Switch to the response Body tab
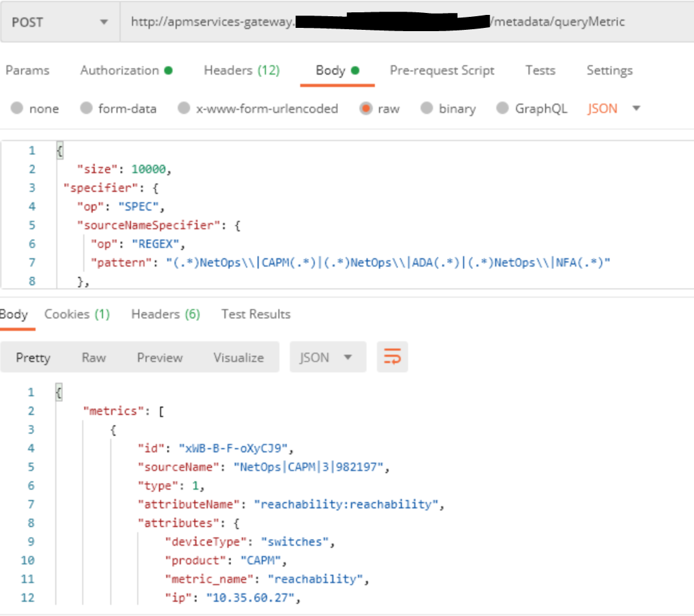This screenshot has width=694, height=616. pyautogui.click(x=14, y=314)
